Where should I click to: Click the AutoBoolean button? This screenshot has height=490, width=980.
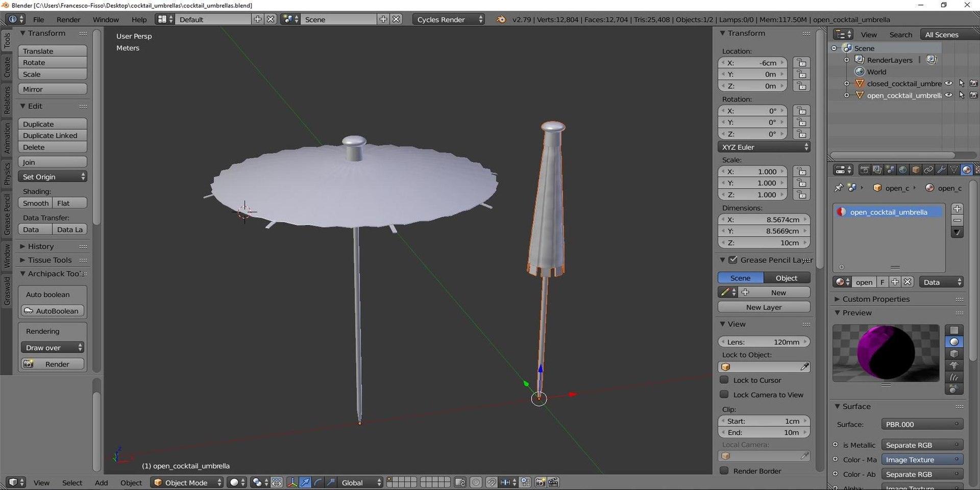click(53, 311)
